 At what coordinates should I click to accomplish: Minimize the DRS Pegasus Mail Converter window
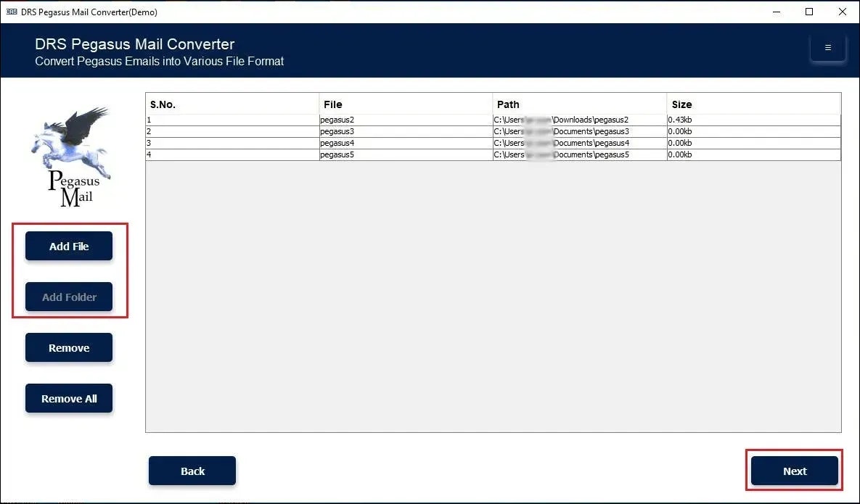776,12
